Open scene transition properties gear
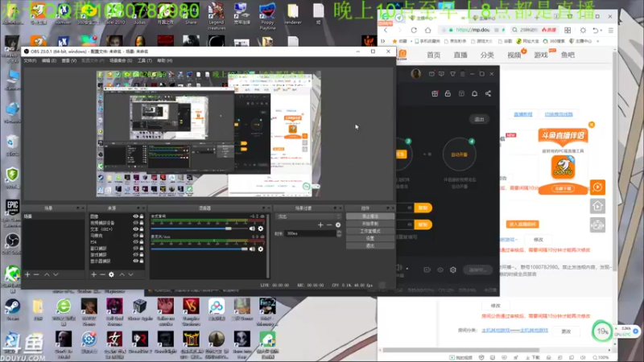This screenshot has height=362, width=644. coord(338,225)
